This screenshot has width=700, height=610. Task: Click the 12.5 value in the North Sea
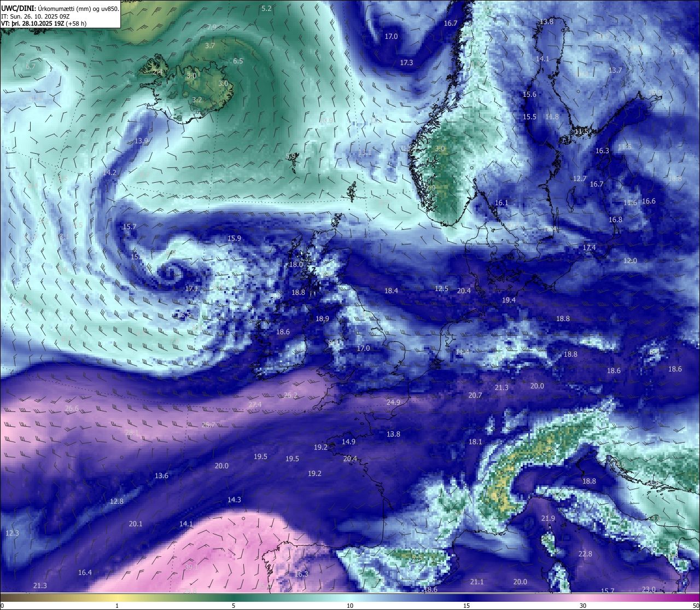click(x=441, y=289)
